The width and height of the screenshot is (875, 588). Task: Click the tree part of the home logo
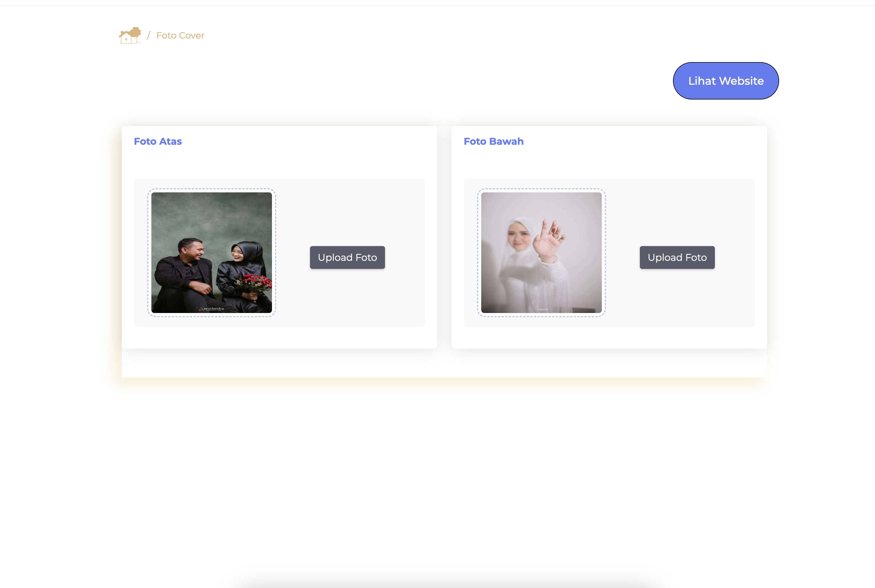(x=135, y=32)
